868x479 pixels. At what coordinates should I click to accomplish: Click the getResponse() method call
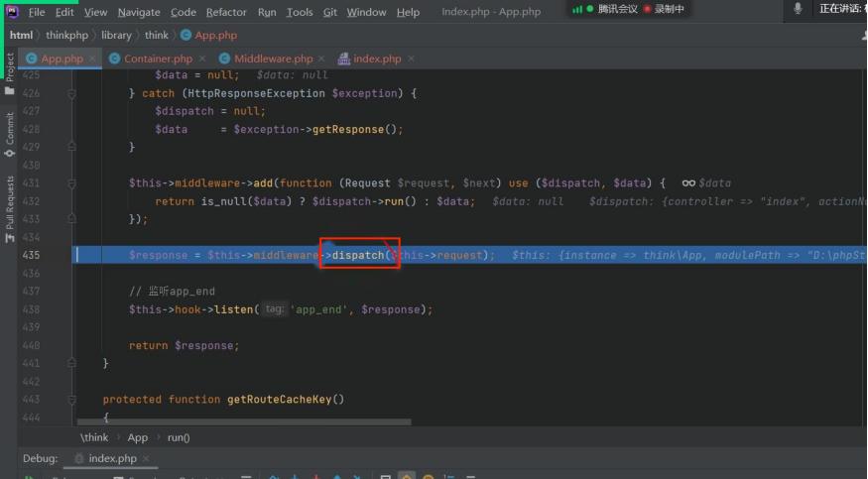click(354, 129)
